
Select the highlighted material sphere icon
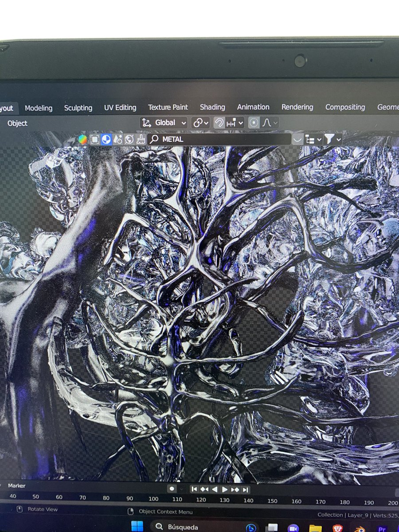pyautogui.click(x=106, y=139)
